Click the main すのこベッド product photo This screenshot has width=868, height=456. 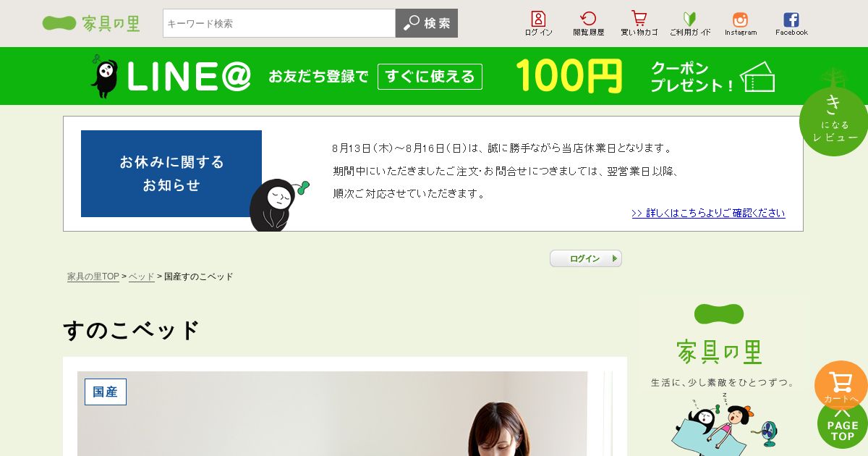pyautogui.click(x=333, y=414)
